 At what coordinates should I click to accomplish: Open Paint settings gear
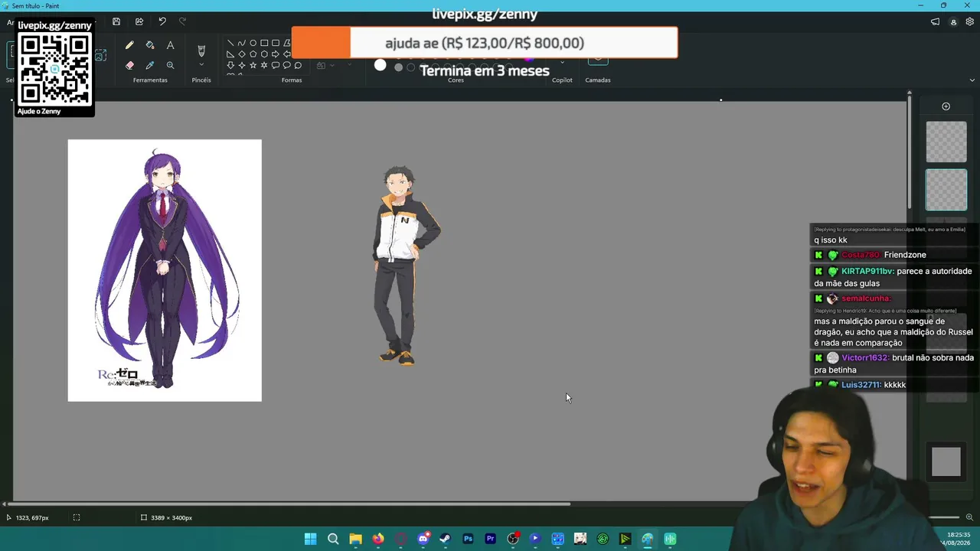pyautogui.click(x=970, y=22)
